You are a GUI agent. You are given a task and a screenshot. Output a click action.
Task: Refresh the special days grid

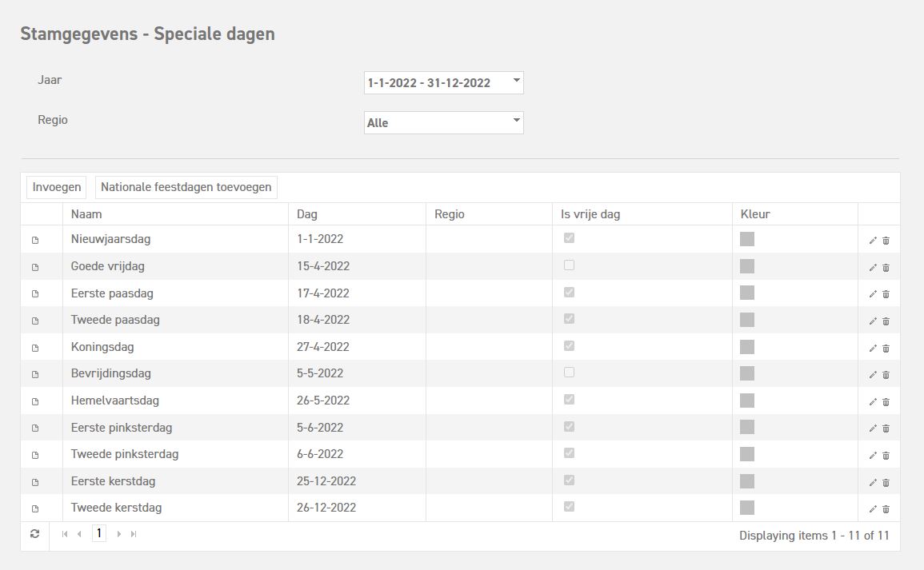35,534
